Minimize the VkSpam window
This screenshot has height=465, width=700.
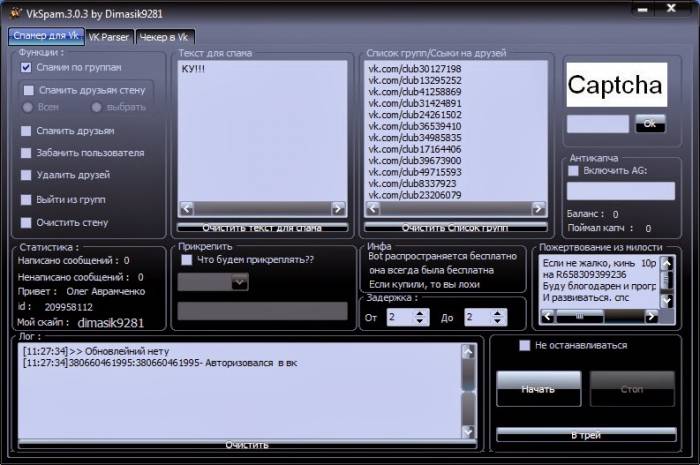pos(643,9)
